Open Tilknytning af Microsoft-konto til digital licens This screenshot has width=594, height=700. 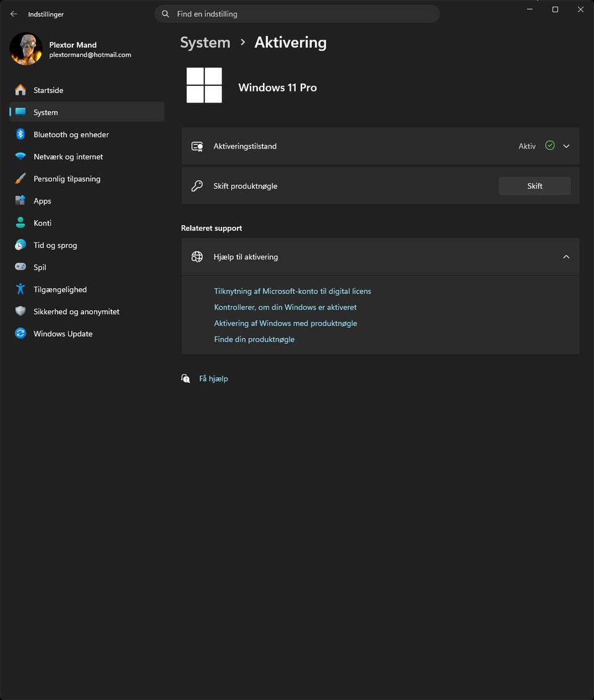[x=293, y=291]
